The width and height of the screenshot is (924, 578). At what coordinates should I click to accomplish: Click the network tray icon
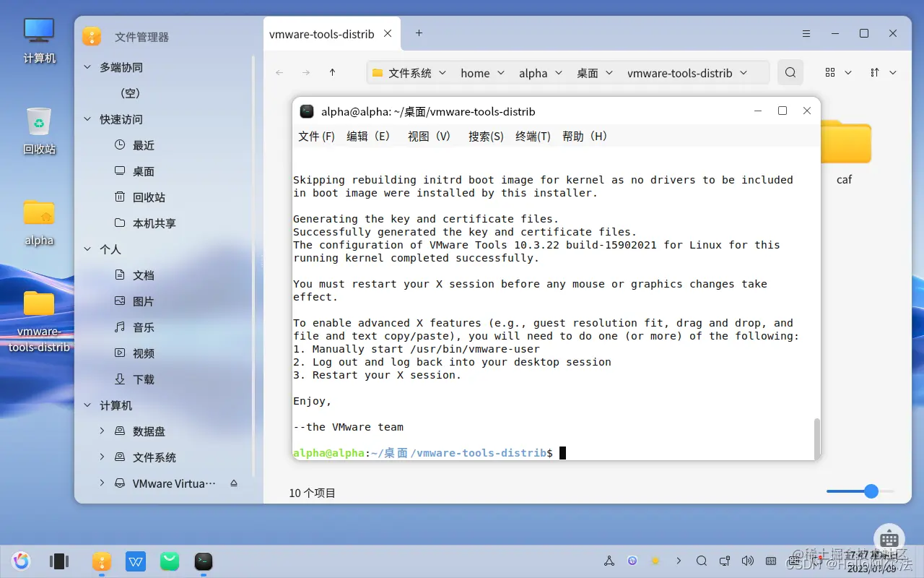click(x=609, y=561)
